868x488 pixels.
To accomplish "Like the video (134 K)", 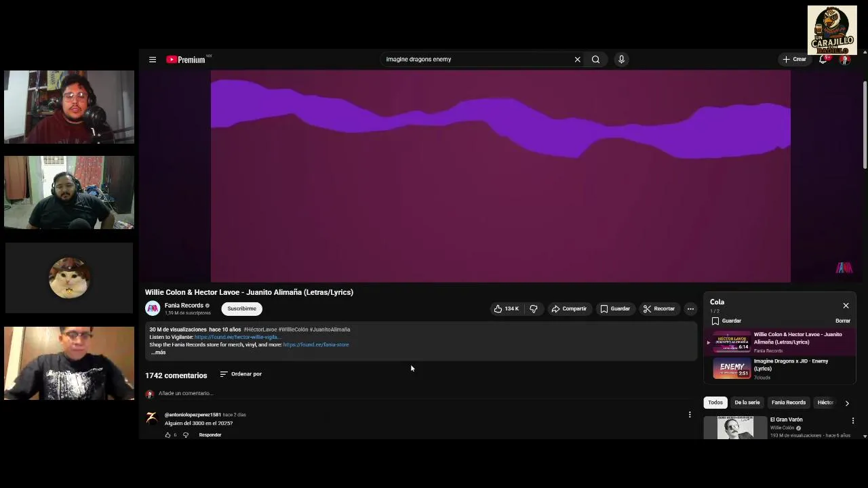I will point(506,309).
